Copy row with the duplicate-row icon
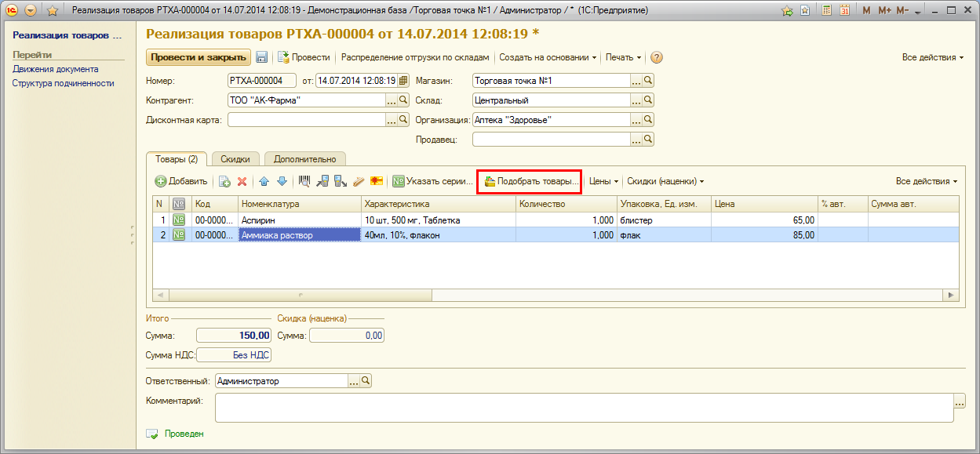980x454 pixels. tap(224, 181)
